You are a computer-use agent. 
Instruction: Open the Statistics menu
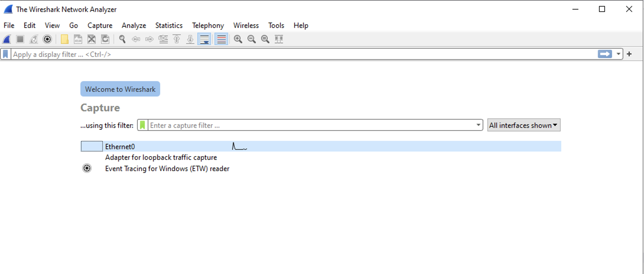(169, 25)
